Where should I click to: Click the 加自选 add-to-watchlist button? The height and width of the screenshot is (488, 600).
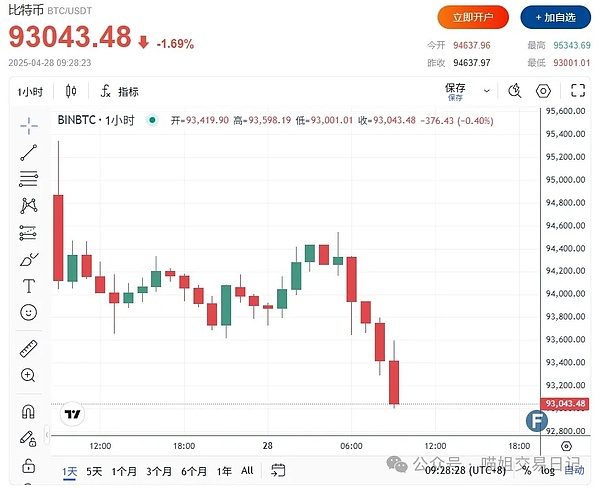(555, 17)
